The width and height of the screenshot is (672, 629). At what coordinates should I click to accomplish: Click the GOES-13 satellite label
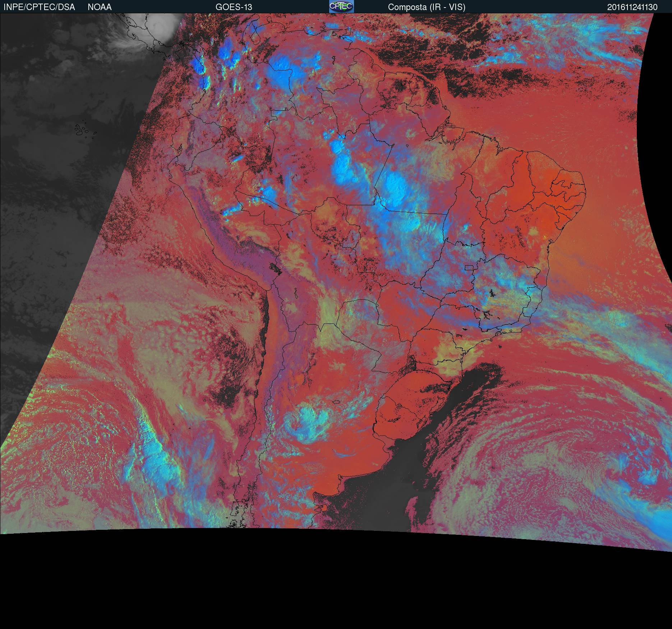[234, 7]
